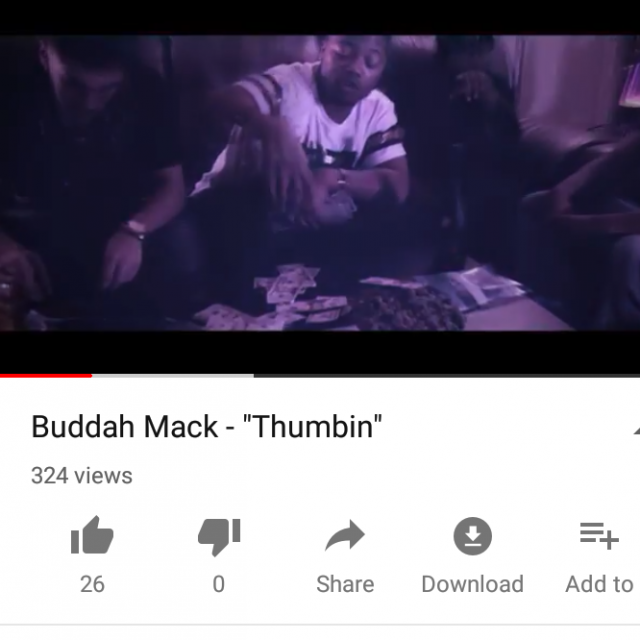Seek into the dark unbuffered progress segment

[x=447, y=376]
